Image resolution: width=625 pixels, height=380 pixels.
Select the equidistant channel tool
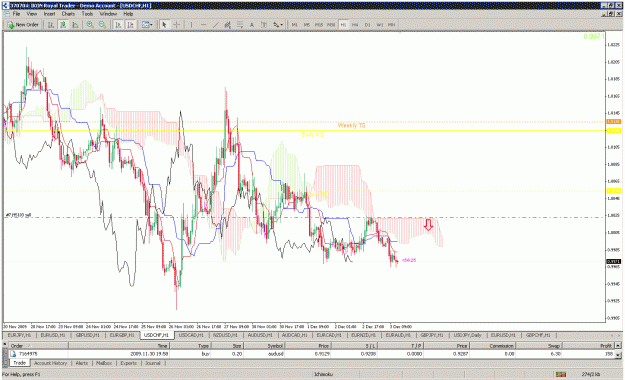[228, 25]
